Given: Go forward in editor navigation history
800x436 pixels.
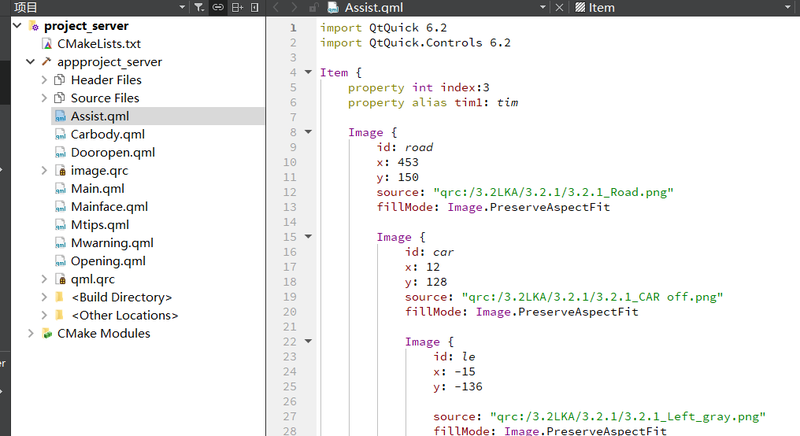Looking at the screenshot, I should [294, 8].
